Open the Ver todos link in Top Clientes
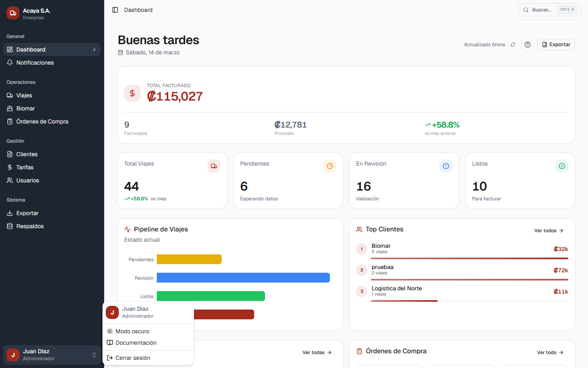Image resolution: width=588 pixels, height=368 pixels. (549, 231)
